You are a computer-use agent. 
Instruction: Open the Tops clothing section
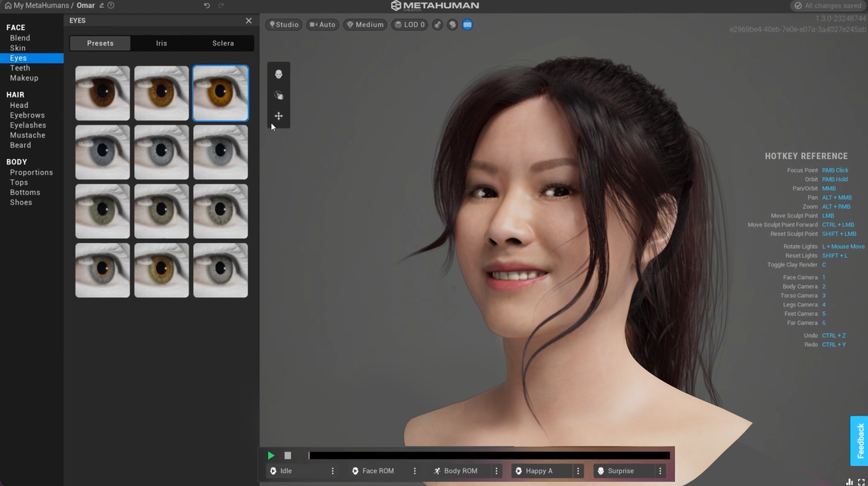point(19,182)
